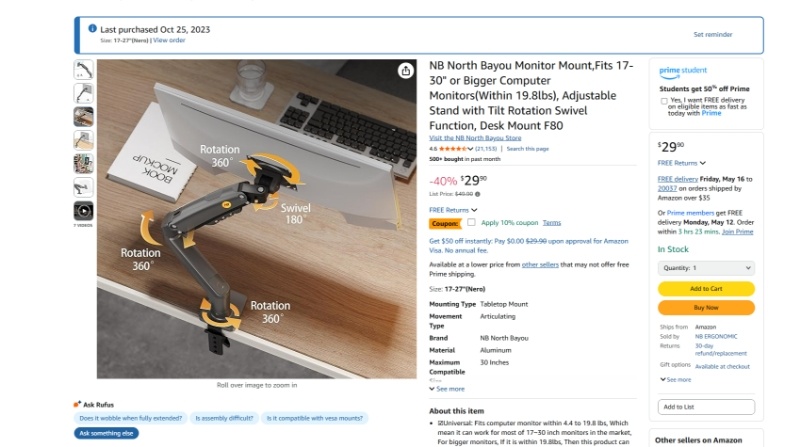Expand See more product details
This screenshot has height=447, width=800.
click(x=447, y=389)
